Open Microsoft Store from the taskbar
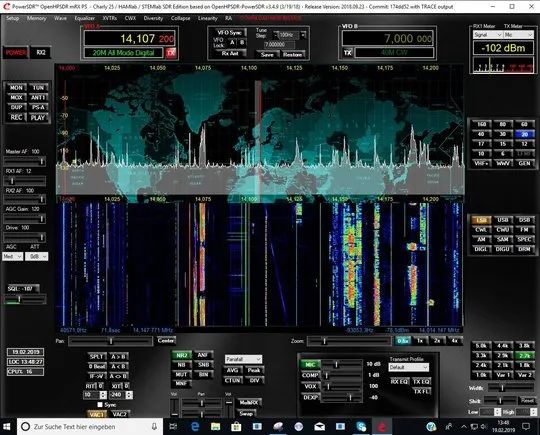Viewport: 540px width, 435px height. (236, 427)
